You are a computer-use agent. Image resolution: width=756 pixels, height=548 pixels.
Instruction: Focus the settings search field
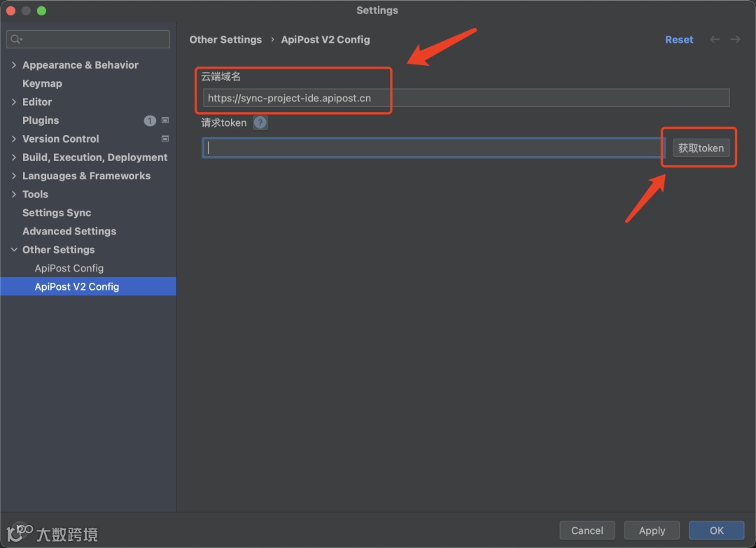pos(88,39)
